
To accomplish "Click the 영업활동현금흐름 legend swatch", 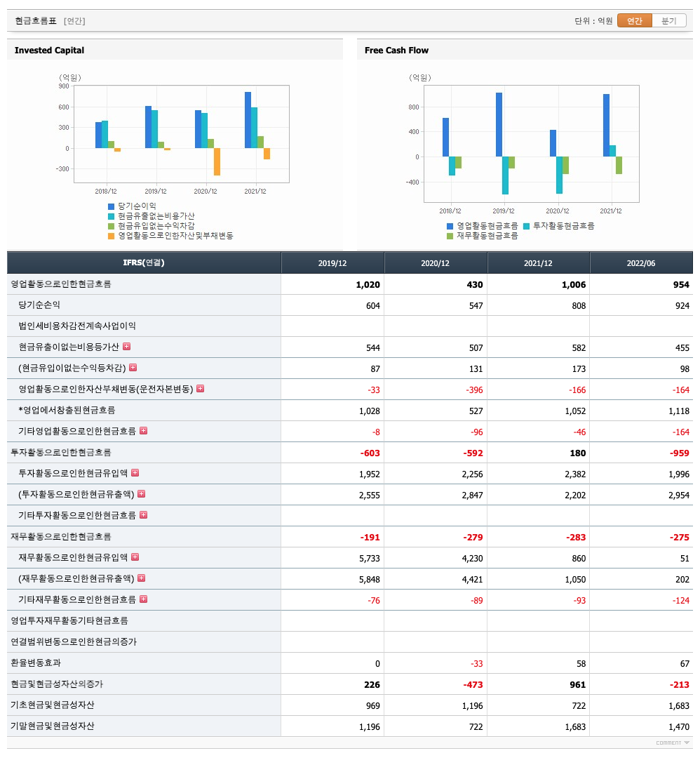I will (450, 226).
